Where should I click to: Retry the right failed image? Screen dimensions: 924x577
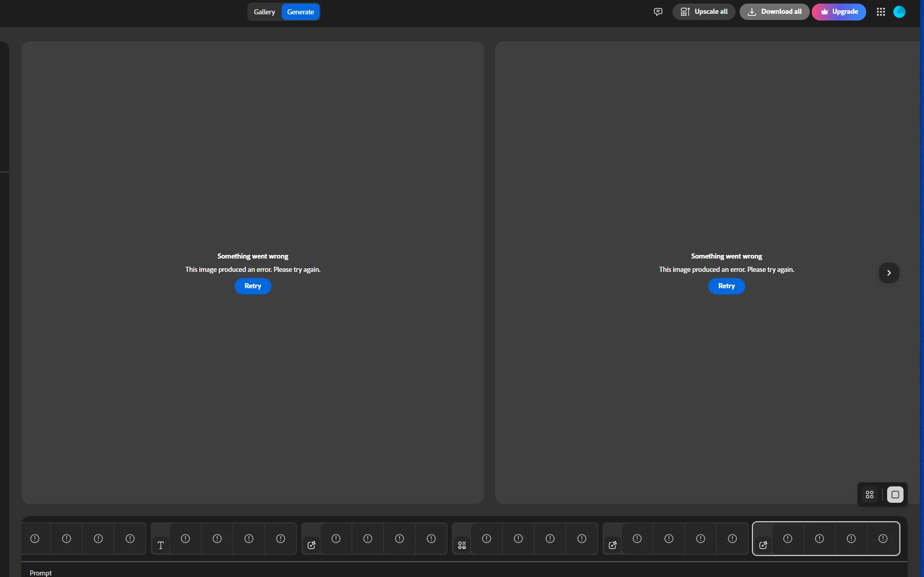point(726,286)
